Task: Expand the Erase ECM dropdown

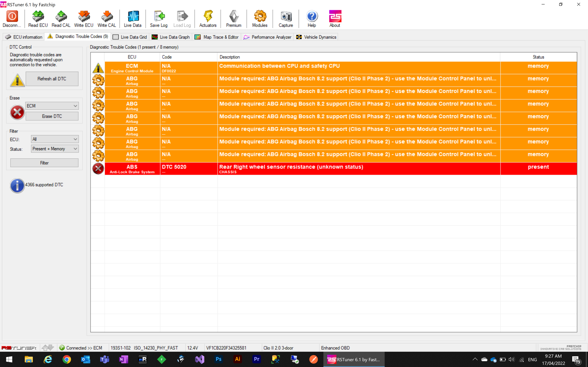Action: pyautogui.click(x=52, y=106)
